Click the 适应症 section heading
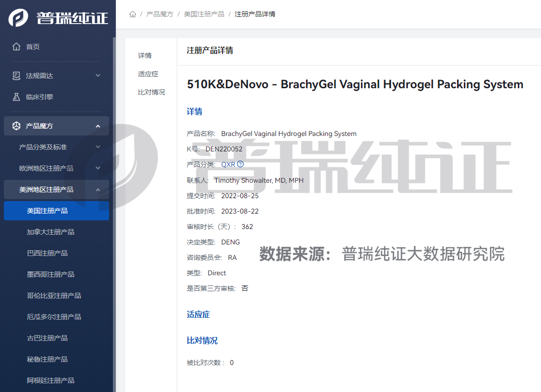The image size is (541, 392). click(x=198, y=314)
